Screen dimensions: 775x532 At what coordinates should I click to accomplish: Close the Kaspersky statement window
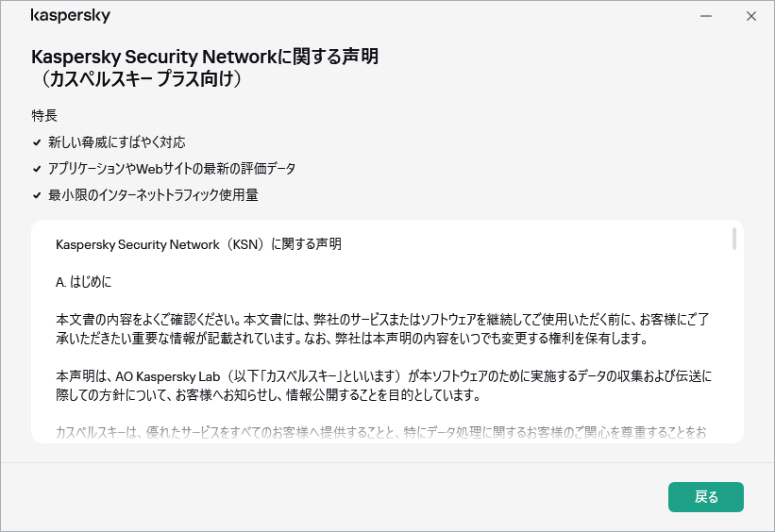coord(751,16)
